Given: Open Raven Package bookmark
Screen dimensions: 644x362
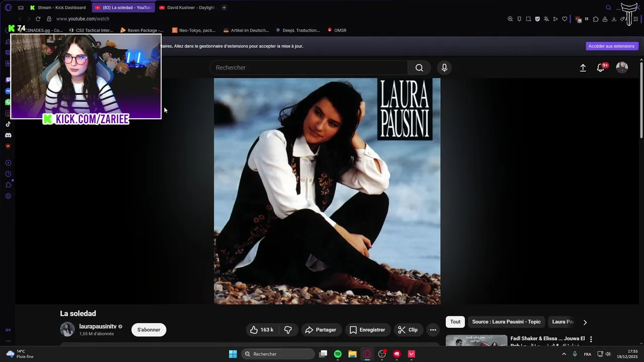Looking at the screenshot, I should click(142, 30).
